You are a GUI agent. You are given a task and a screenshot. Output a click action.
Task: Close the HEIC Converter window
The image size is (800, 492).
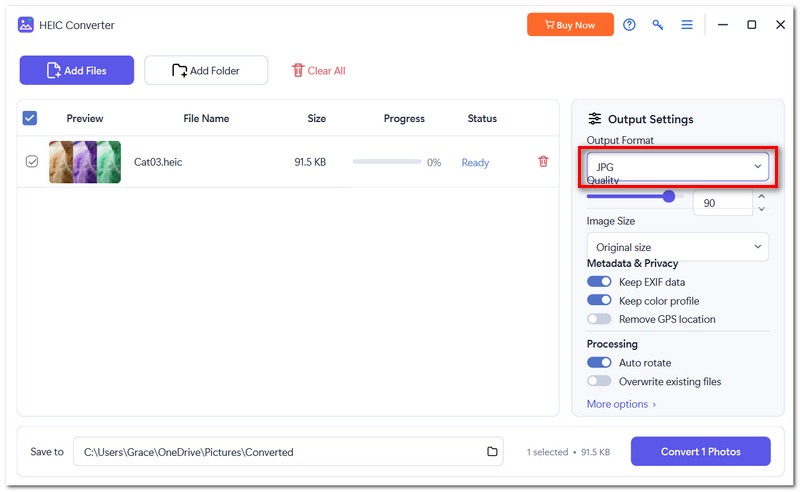coord(780,24)
